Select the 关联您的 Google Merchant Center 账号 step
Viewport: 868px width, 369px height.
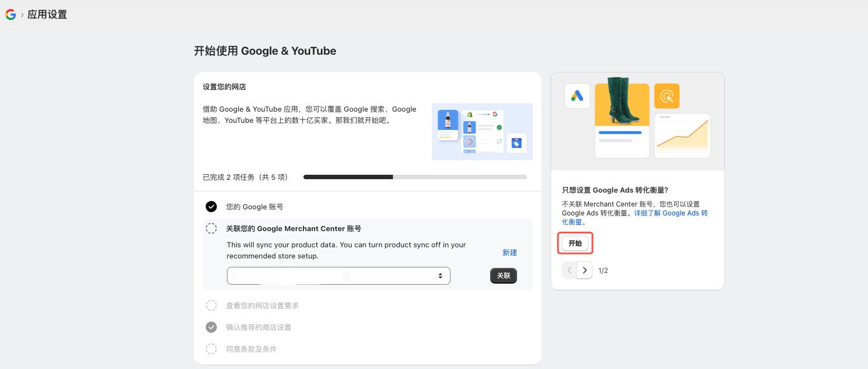tap(294, 228)
